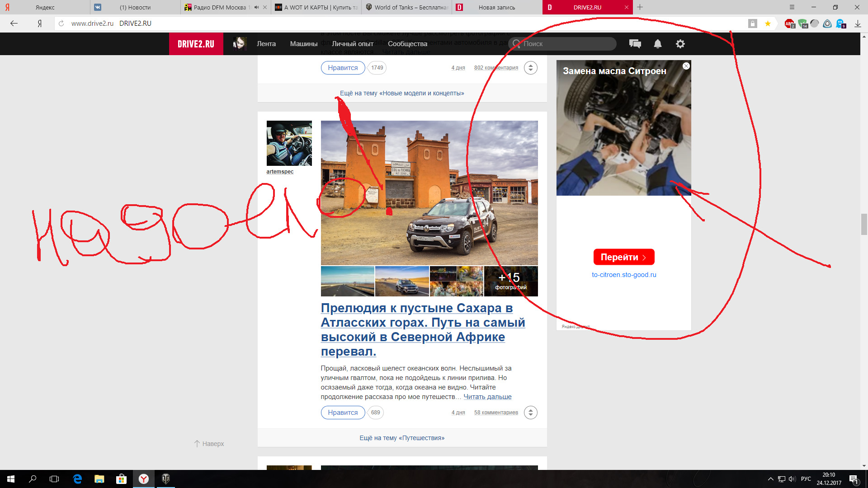The image size is (868, 488).
Task: Open the 58 комментариев link
Action: pos(496,413)
